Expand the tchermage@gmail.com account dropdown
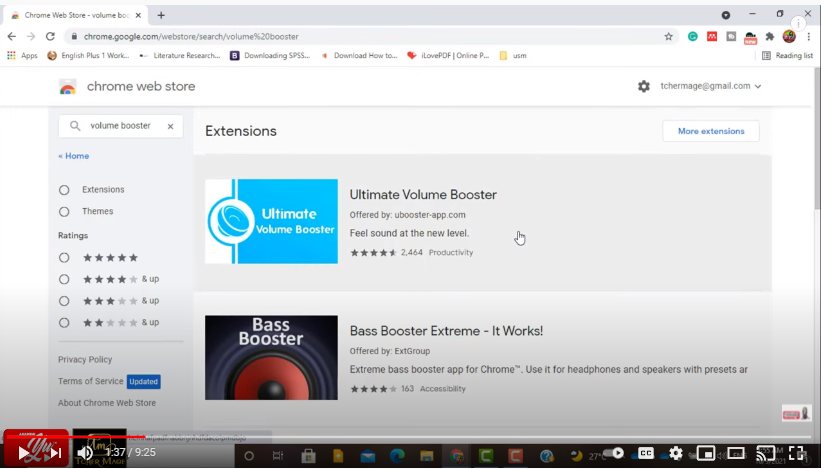The width and height of the screenshot is (821, 469). (x=711, y=86)
